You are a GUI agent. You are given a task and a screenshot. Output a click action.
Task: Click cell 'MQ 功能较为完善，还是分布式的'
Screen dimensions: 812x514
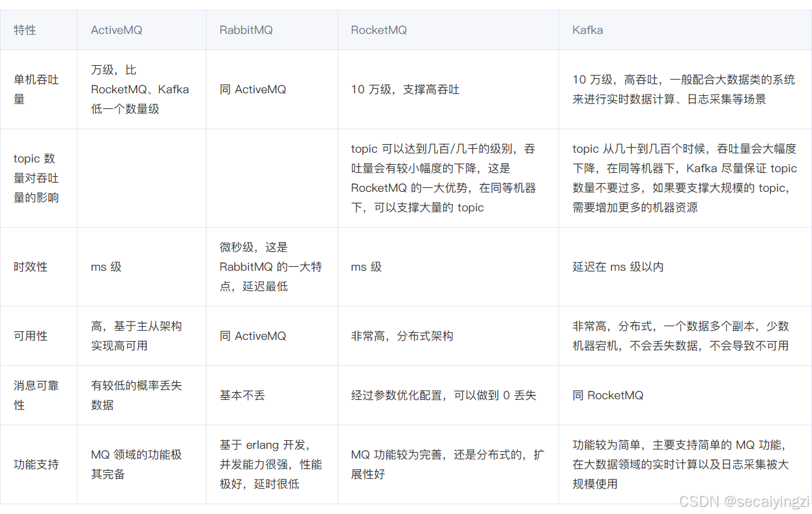(x=448, y=464)
